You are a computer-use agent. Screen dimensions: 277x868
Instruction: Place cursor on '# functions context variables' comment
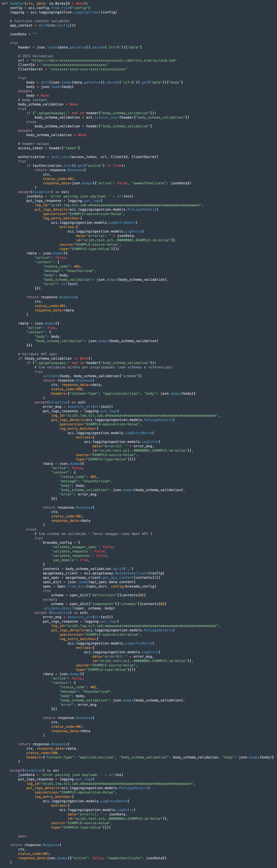(x=39, y=21)
